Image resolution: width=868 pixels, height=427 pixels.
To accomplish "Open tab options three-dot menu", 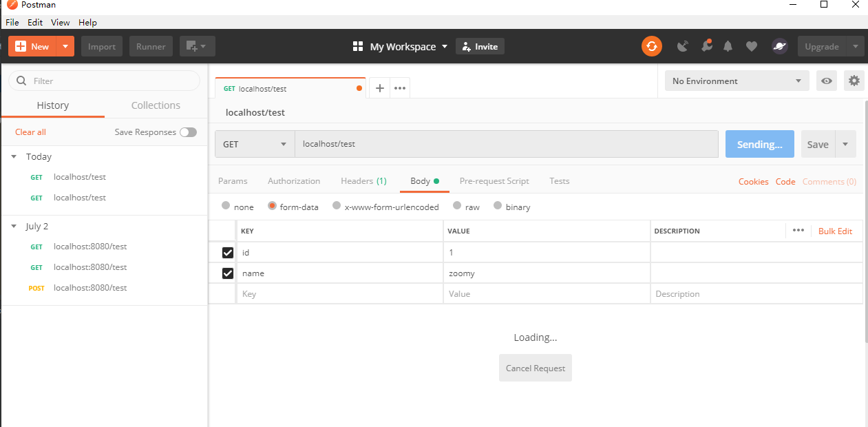I will pos(400,88).
